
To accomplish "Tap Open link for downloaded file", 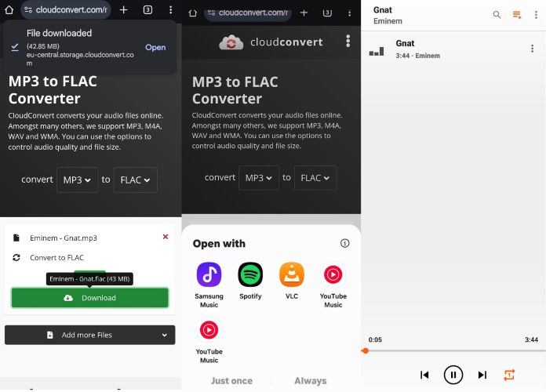I will click(x=155, y=47).
